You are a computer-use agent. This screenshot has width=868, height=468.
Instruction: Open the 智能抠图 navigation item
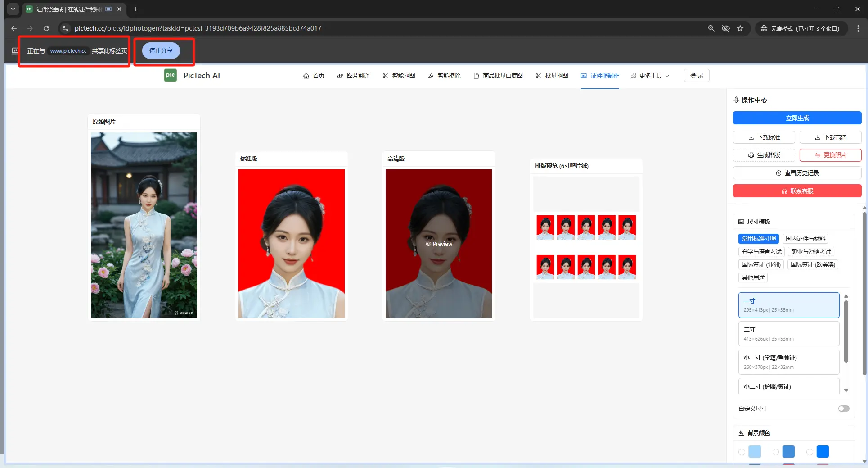click(x=399, y=76)
